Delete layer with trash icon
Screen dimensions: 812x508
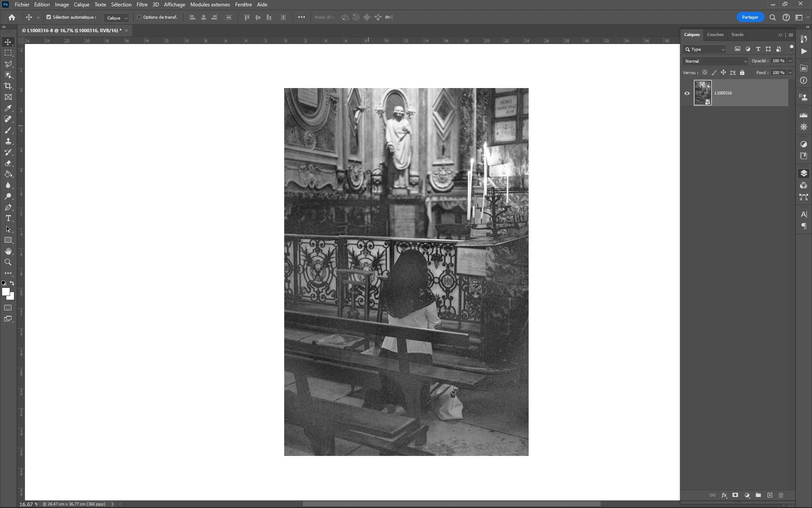[x=781, y=495]
